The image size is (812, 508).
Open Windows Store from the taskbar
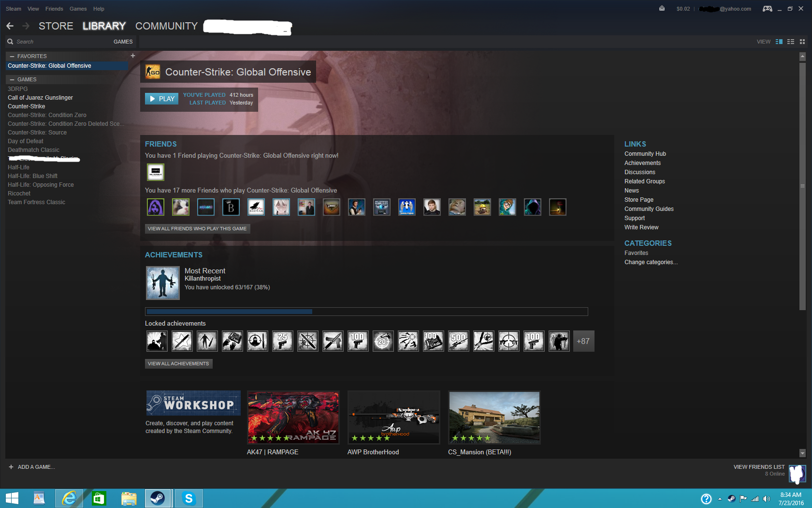pyautogui.click(x=99, y=498)
